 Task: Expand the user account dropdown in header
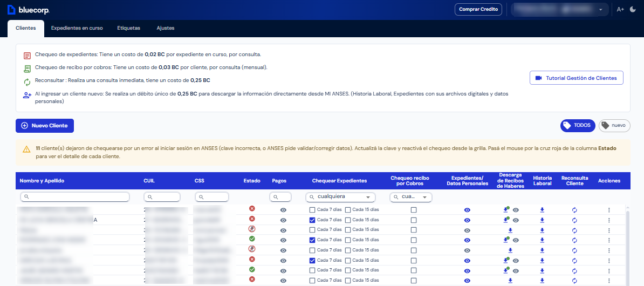(559, 10)
